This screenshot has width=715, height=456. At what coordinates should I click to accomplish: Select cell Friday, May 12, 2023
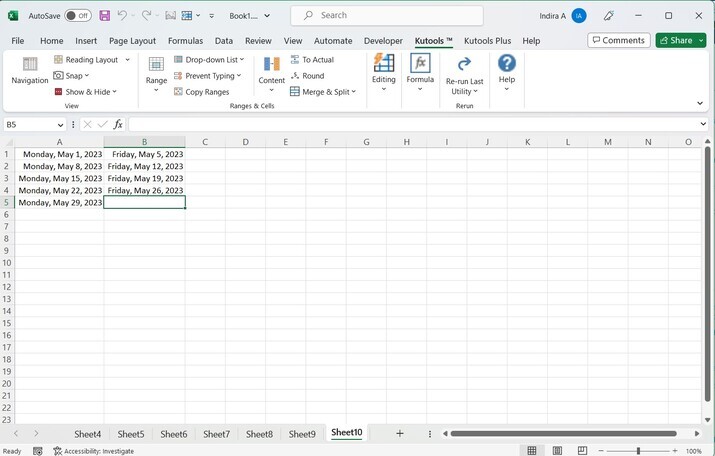[x=145, y=166]
